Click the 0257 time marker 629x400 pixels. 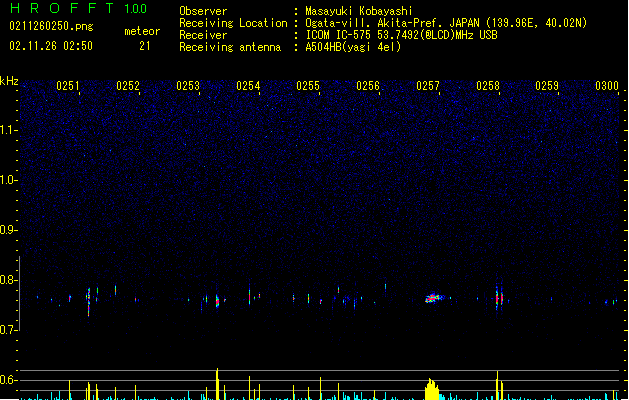428,86
